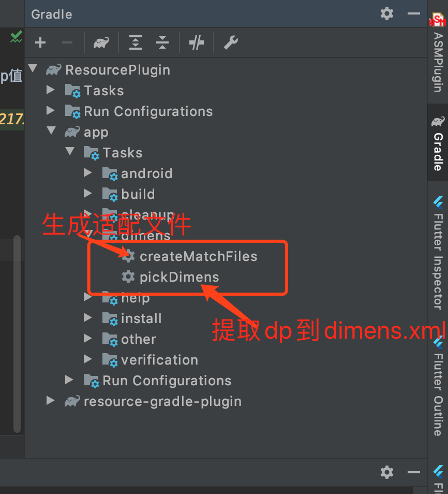Viewport: 448px width, 494px height.
Task: Click the install folder icon
Action: 110,318
